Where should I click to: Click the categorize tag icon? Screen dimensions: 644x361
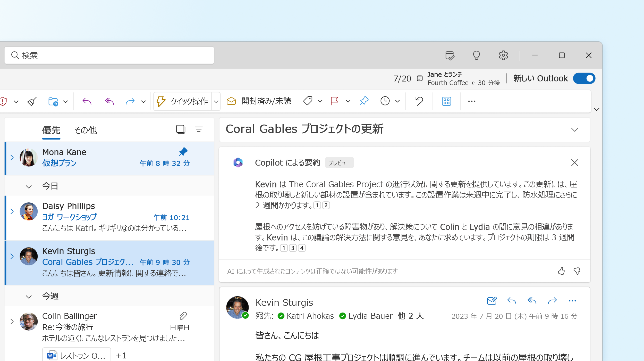tap(308, 101)
